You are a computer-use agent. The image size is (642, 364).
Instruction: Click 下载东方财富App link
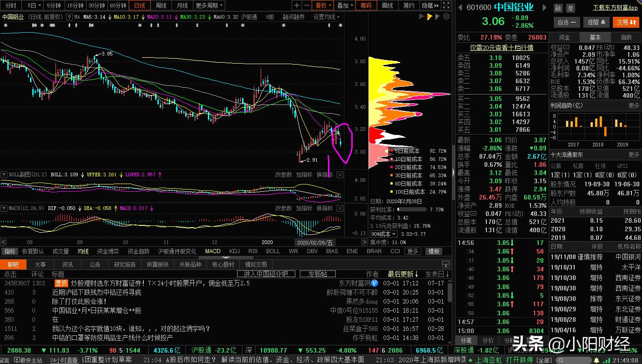[x=615, y=8]
